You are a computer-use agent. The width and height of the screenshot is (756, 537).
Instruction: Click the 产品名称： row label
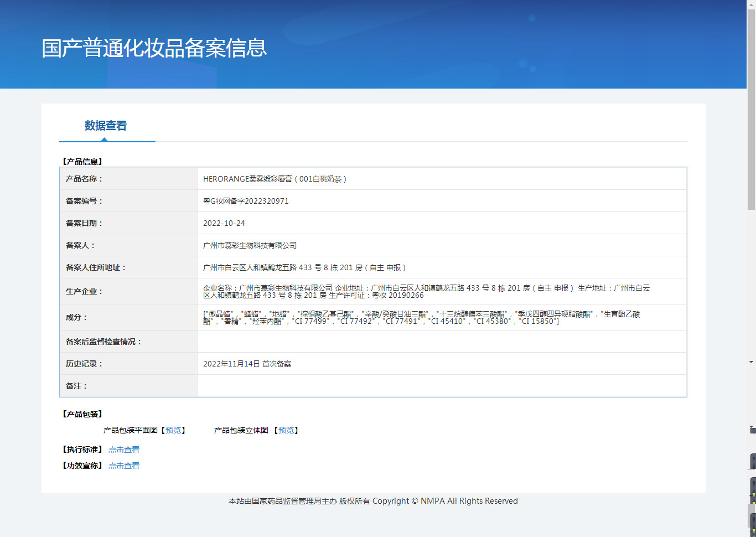pos(85,179)
